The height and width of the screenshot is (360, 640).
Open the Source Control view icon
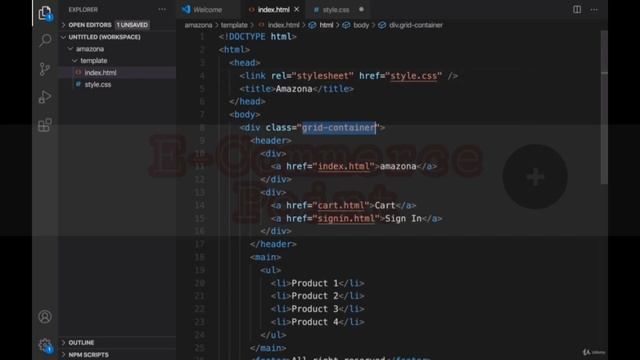tap(45, 69)
